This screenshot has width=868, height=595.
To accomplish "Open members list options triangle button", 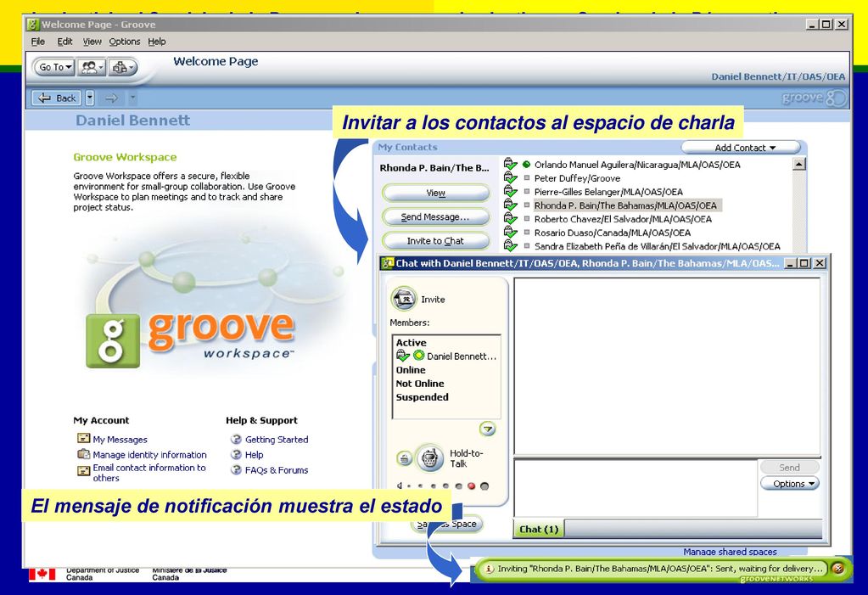I will coord(487,429).
